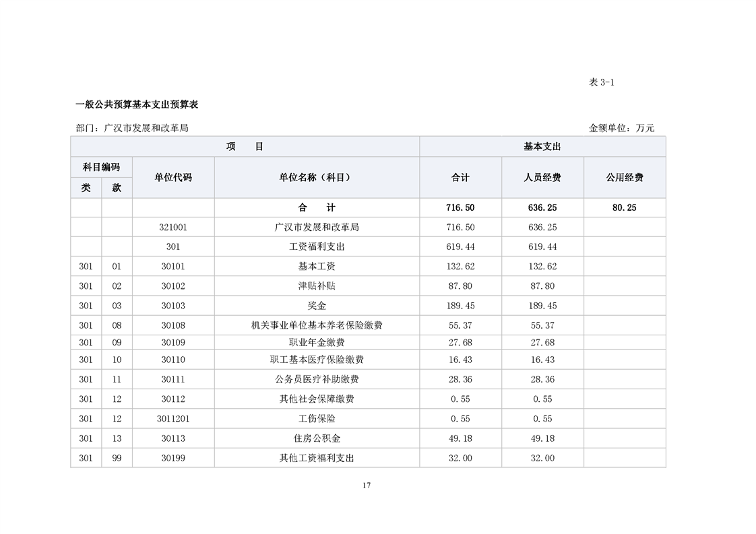The height and width of the screenshot is (534, 756).
Task: Select the 基本工资 cell
Action: (x=317, y=267)
